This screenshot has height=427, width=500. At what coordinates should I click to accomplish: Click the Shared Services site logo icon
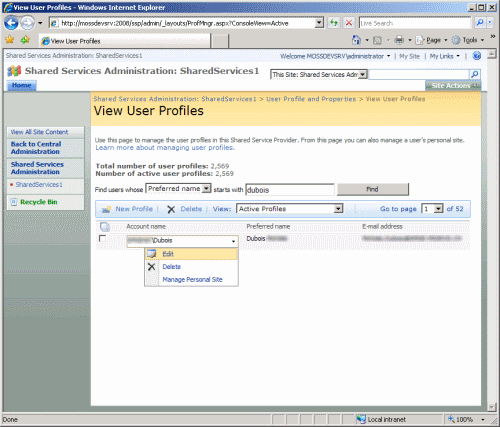[14, 71]
